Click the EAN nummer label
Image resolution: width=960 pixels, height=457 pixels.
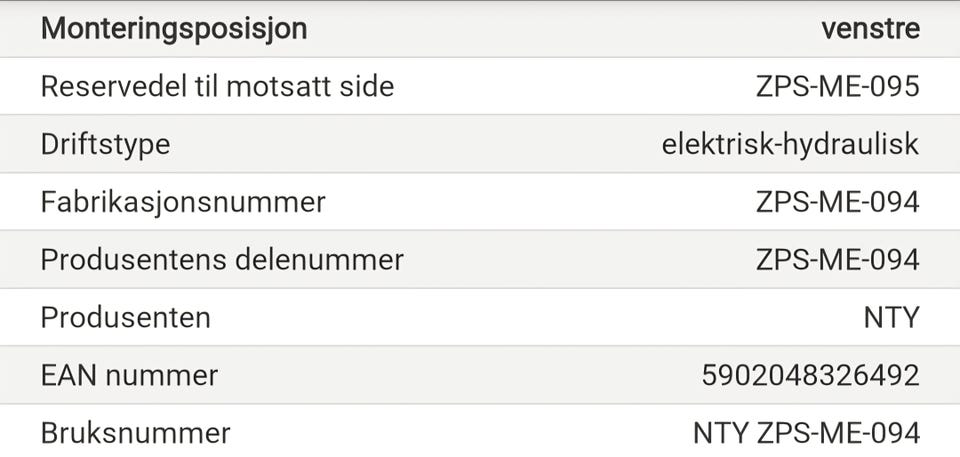tap(129, 376)
